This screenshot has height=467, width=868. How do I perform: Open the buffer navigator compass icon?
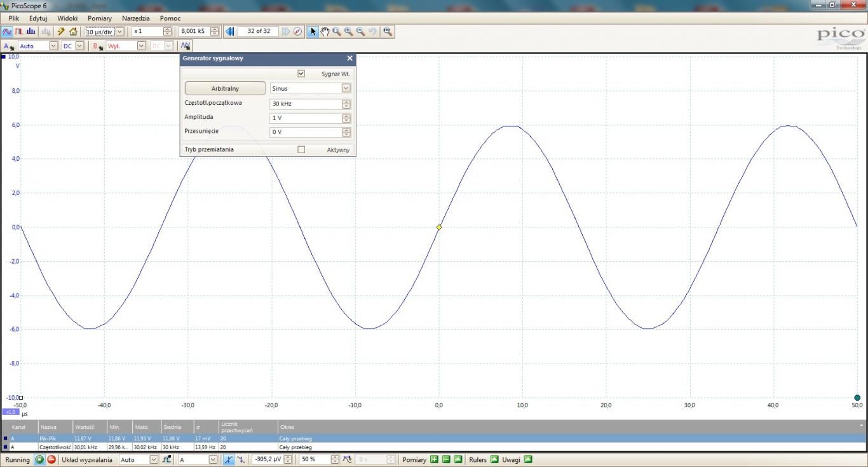point(297,31)
